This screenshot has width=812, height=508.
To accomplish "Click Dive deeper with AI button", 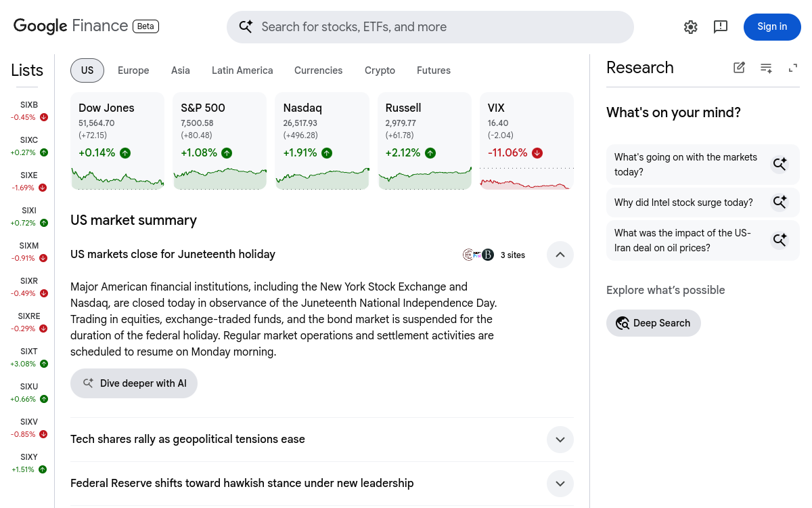I will pos(134,383).
